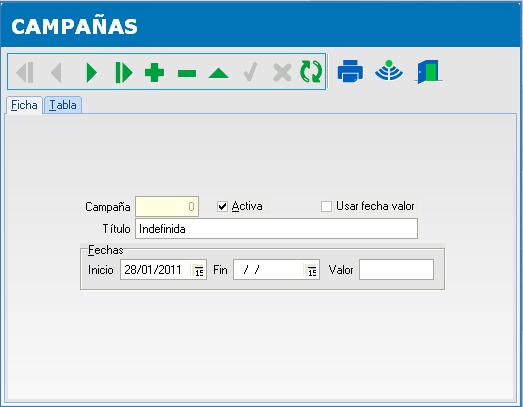Viewport: 523px width, 407px height.
Task: Open the Inicio date calendar picker
Action: point(199,270)
